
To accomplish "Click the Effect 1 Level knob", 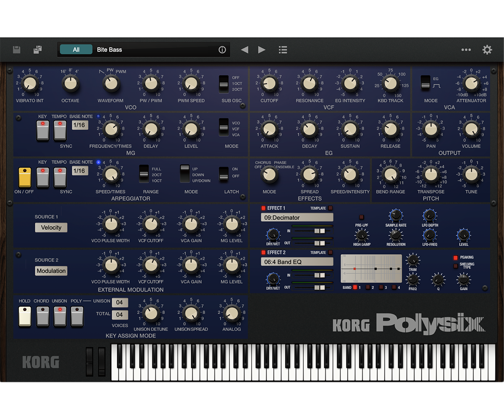I will (464, 235).
